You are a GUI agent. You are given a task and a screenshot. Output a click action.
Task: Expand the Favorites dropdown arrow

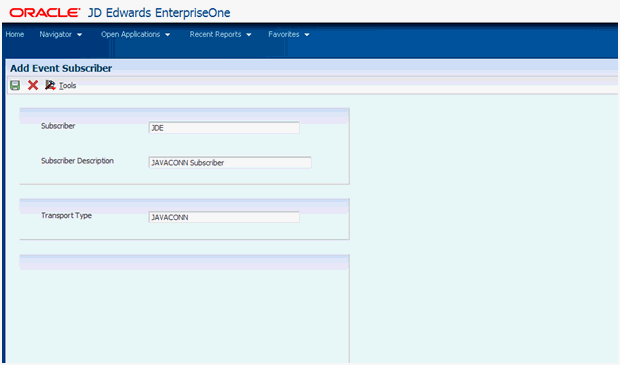pyautogui.click(x=307, y=35)
